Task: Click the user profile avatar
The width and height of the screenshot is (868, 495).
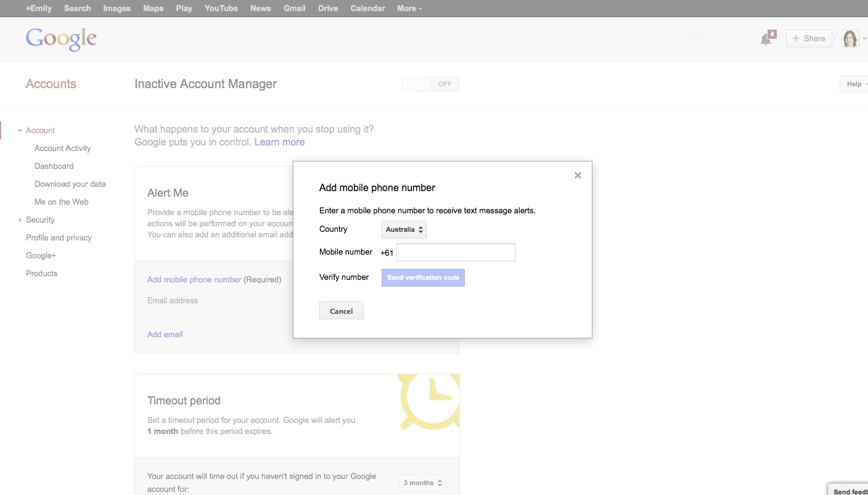Action: pyautogui.click(x=850, y=39)
